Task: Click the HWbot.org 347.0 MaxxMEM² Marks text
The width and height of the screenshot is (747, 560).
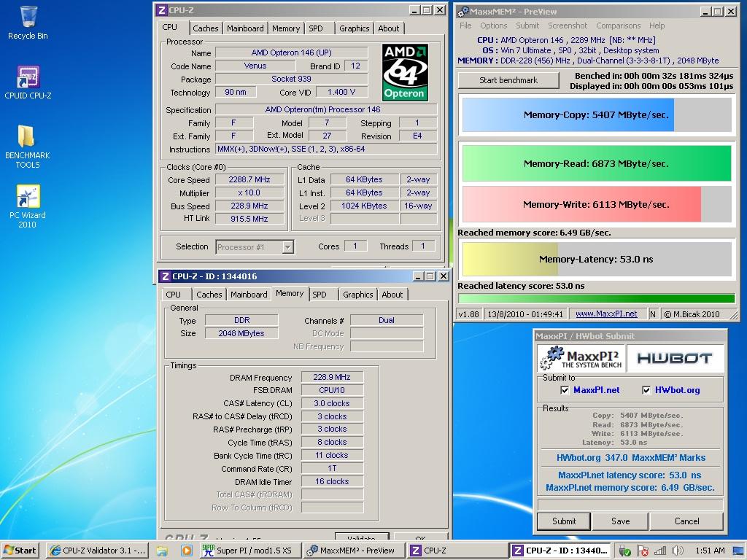Action: pos(631,458)
